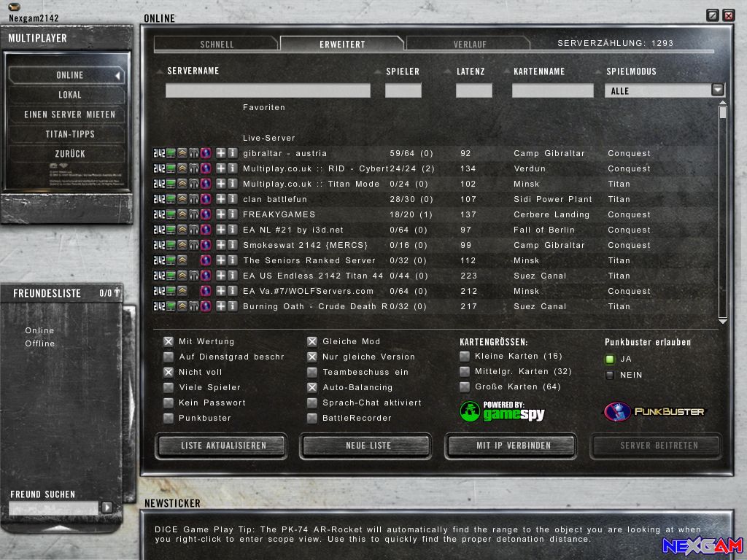
Task: Click the Servername filter input field
Action: coord(268,90)
